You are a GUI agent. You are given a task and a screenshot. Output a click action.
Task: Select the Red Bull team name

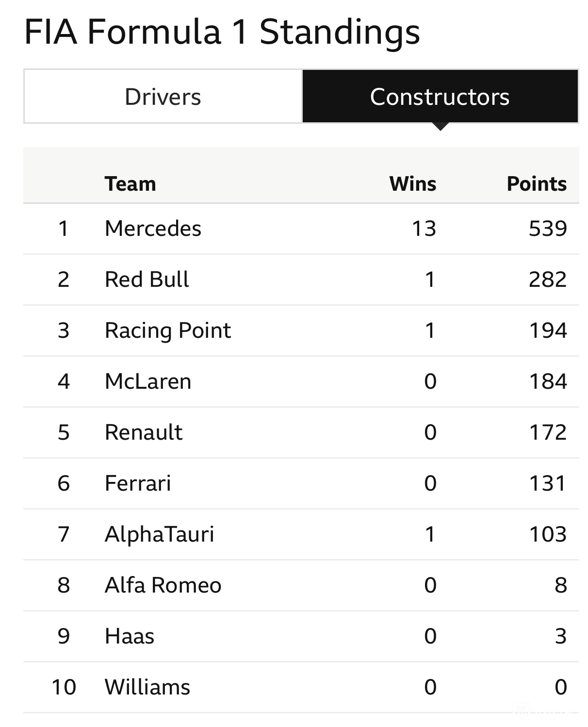click(x=147, y=280)
